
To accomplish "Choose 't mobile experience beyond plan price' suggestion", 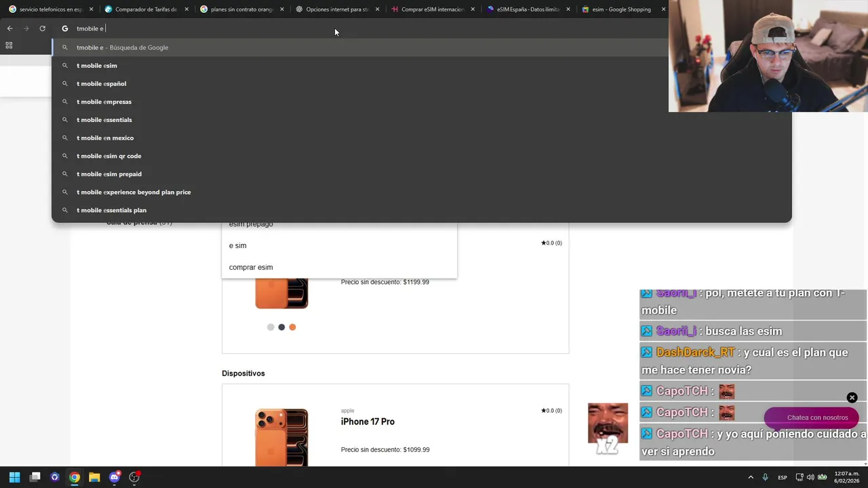I will coord(421,192).
